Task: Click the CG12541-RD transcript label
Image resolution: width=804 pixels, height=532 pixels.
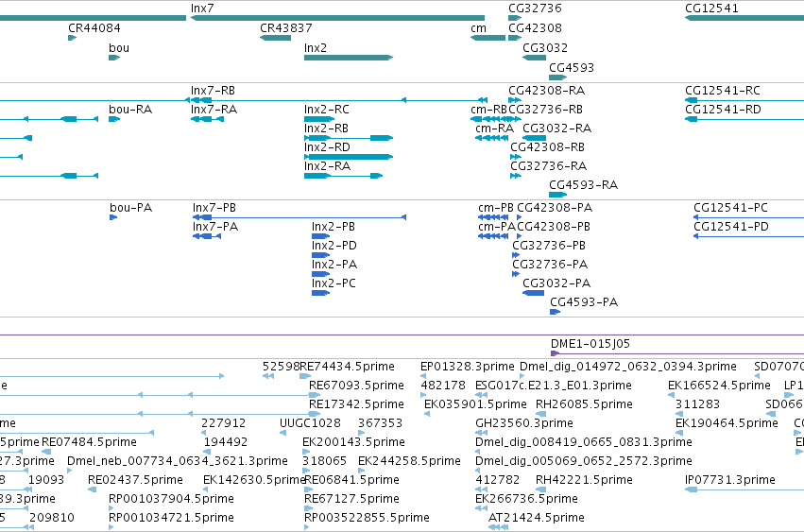Action: (x=723, y=110)
